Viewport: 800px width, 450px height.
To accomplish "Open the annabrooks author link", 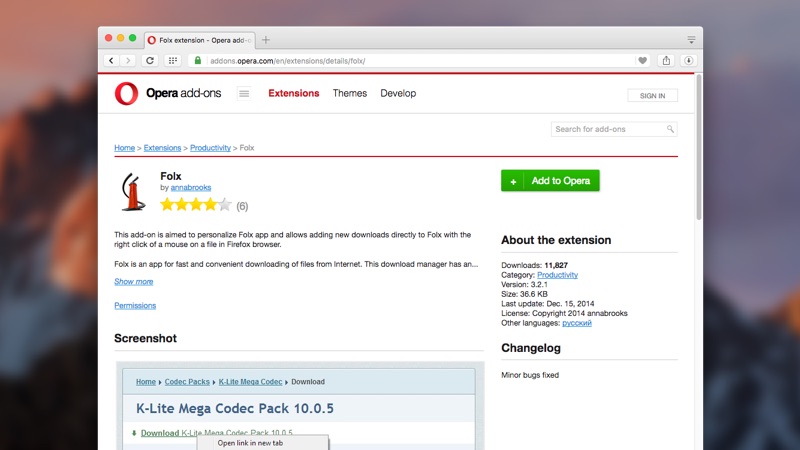I will [191, 187].
